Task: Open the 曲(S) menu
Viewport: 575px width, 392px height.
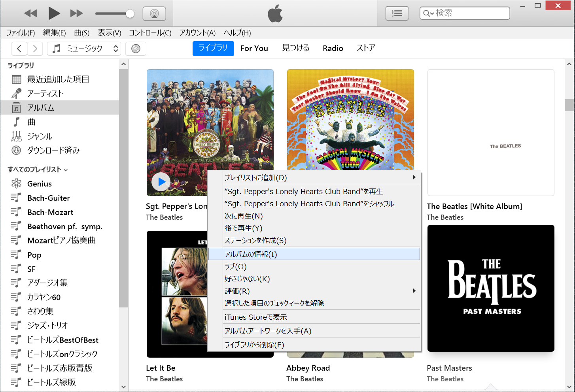Action: [x=82, y=33]
